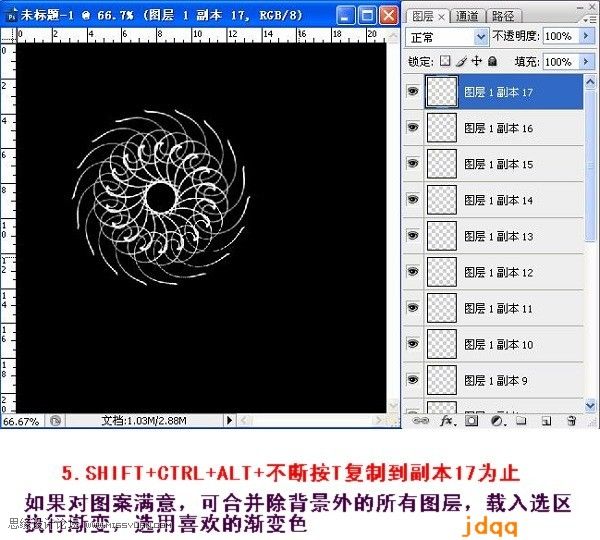Hide layer 图层 1 副本 14
The width and height of the screenshot is (600, 540).
click(x=412, y=199)
